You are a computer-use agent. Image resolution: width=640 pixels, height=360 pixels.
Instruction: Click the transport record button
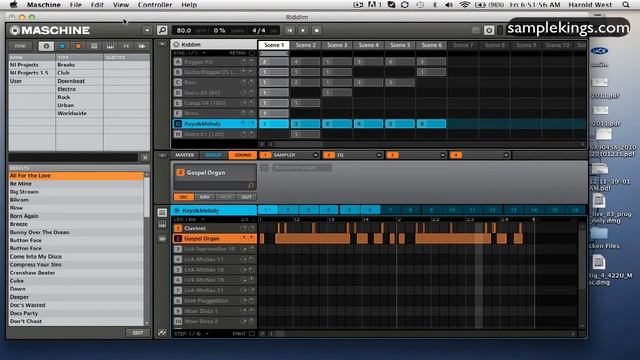click(x=316, y=30)
